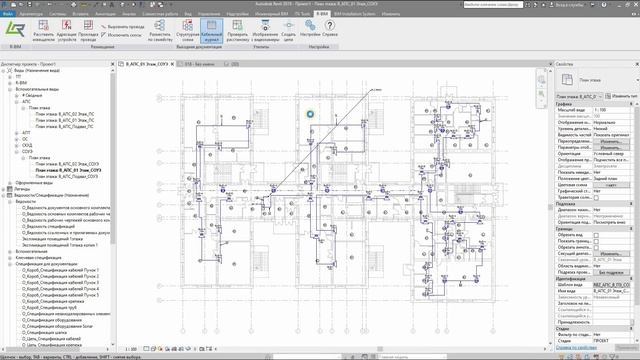The height and width of the screenshot is (360, 640).
Task: Expand the K-BIM tree node
Action: (10, 83)
